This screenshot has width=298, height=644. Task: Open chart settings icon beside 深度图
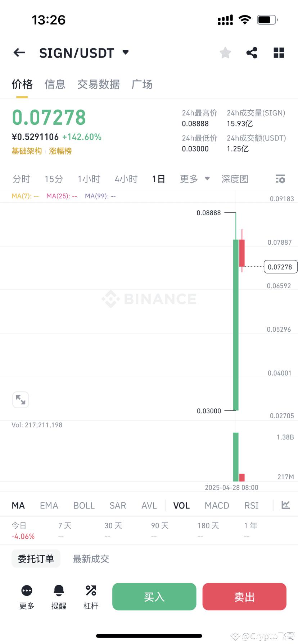(280, 179)
